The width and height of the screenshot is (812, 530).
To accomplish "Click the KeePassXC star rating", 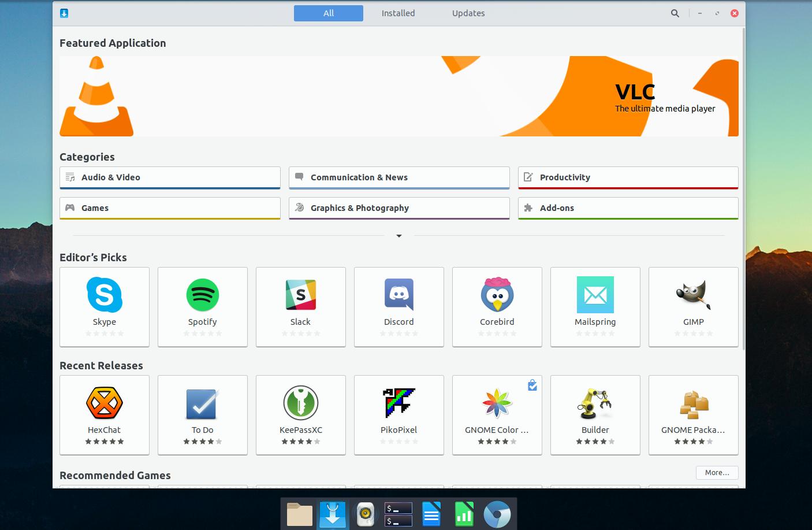I will click(x=301, y=442).
